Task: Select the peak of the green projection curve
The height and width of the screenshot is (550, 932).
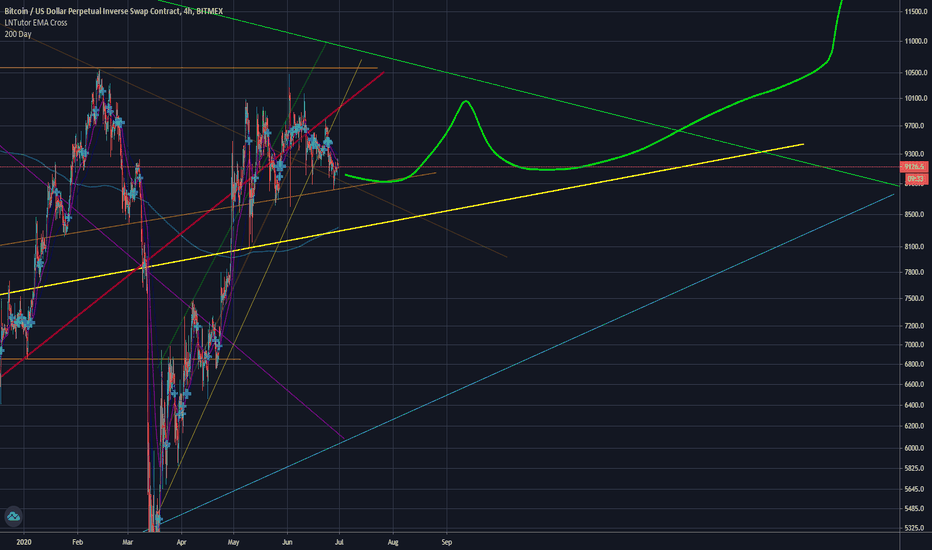Action: (467, 102)
